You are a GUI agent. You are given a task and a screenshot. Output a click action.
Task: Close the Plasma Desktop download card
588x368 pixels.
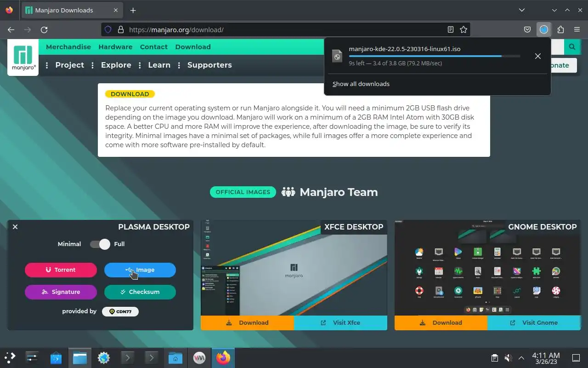[x=15, y=227]
